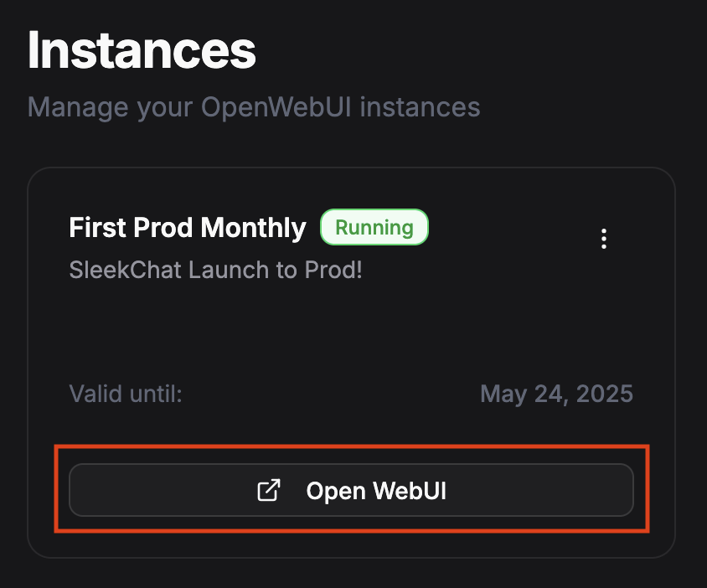Click the Manage your OpenWebUI instances subtitle
Image resolution: width=707 pixels, height=588 pixels.
254,107
